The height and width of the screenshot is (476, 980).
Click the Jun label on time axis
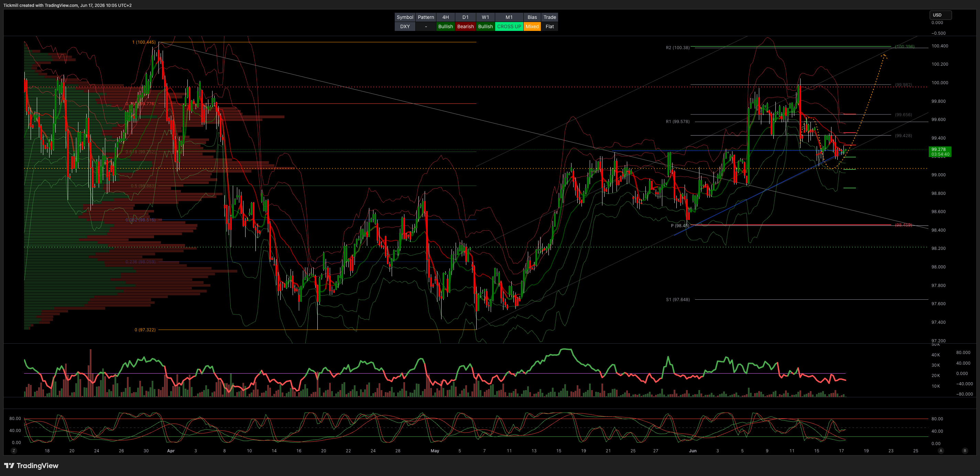(693, 451)
